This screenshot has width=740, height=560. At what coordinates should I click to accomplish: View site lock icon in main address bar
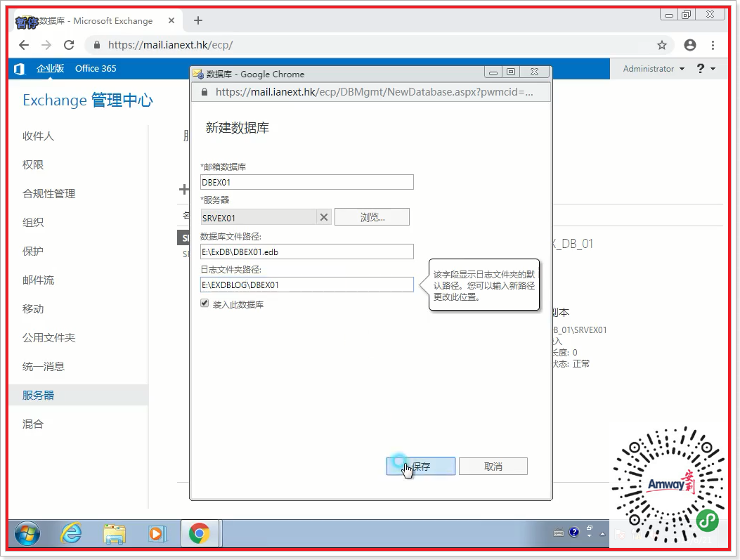pyautogui.click(x=97, y=45)
